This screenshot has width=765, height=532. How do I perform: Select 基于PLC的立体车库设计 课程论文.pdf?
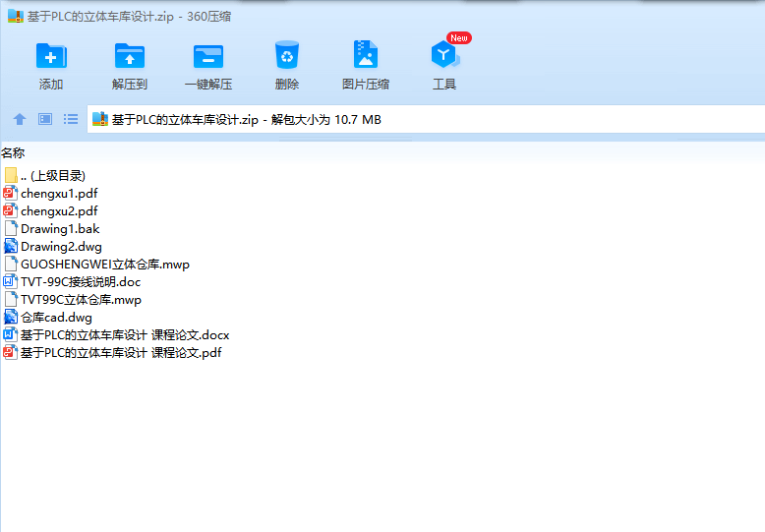[x=121, y=353]
